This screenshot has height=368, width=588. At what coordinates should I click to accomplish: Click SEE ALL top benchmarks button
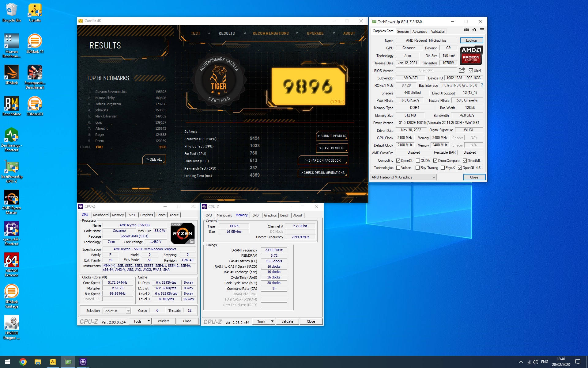pos(154,159)
